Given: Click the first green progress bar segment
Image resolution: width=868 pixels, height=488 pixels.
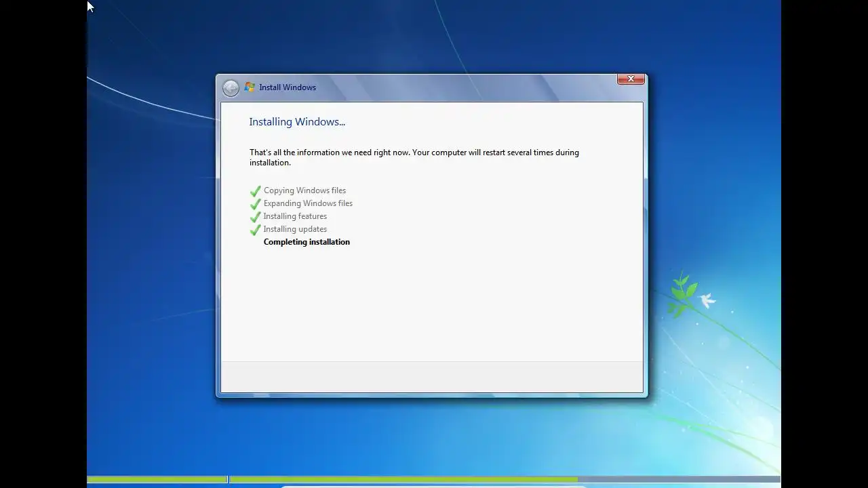Looking at the screenshot, I should click(x=157, y=479).
